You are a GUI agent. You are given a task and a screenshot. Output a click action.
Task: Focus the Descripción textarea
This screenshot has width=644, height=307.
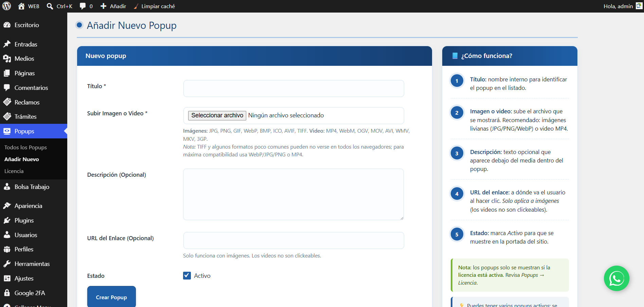click(293, 194)
